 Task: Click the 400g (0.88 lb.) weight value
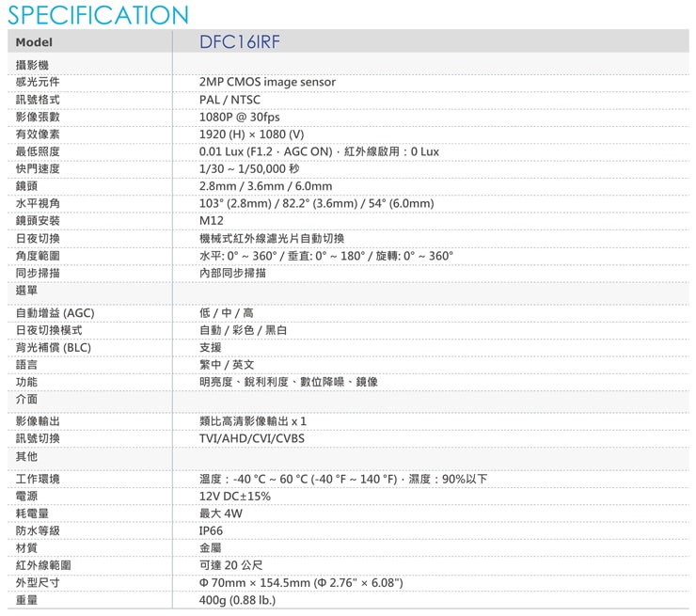pos(237,600)
